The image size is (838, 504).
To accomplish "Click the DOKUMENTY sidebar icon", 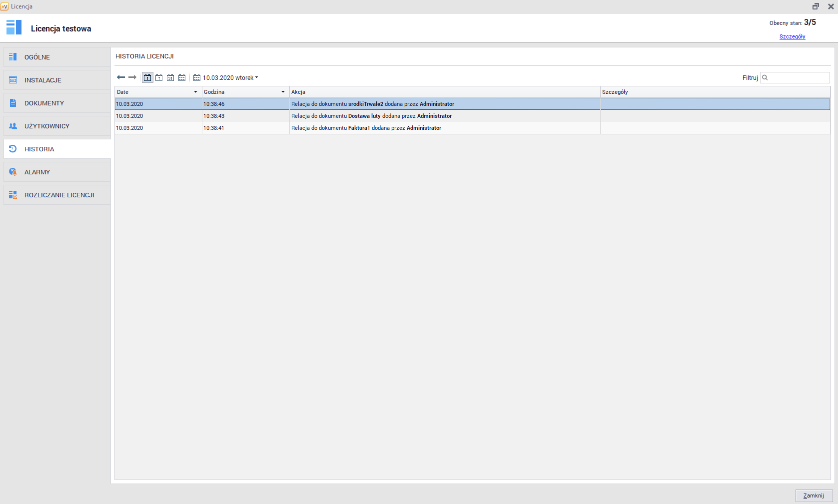I will pyautogui.click(x=13, y=103).
